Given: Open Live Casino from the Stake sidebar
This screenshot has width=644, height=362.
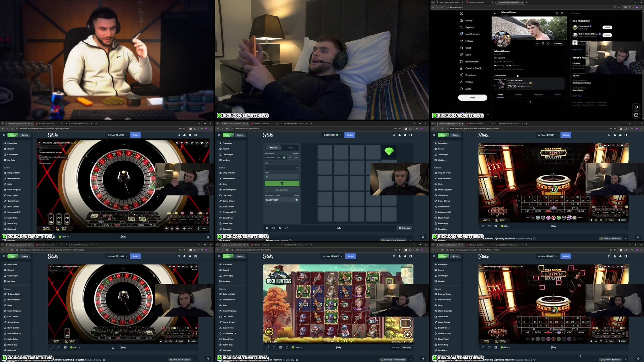Looking at the screenshot, I should [x=13, y=195].
